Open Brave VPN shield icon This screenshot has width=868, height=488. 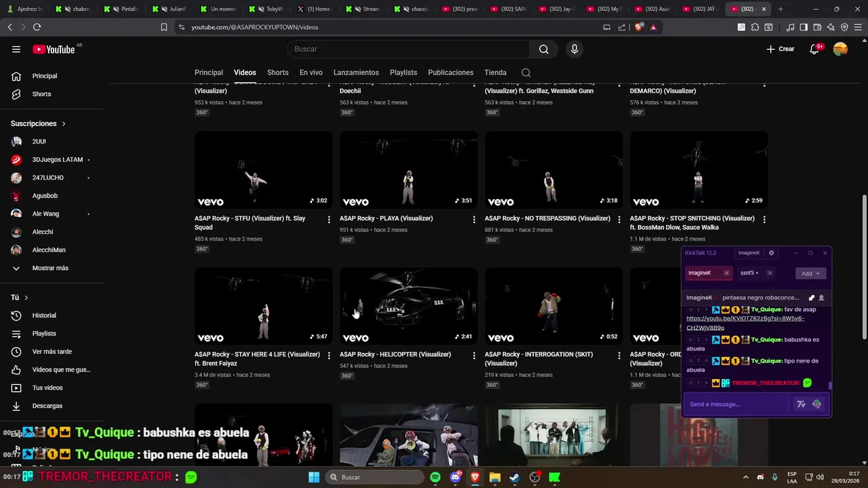(x=844, y=27)
